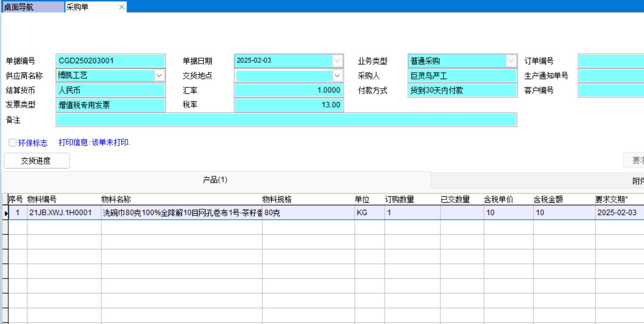This screenshot has height=324, width=644.
Task: Click the 备注 input field
Action: (286, 120)
